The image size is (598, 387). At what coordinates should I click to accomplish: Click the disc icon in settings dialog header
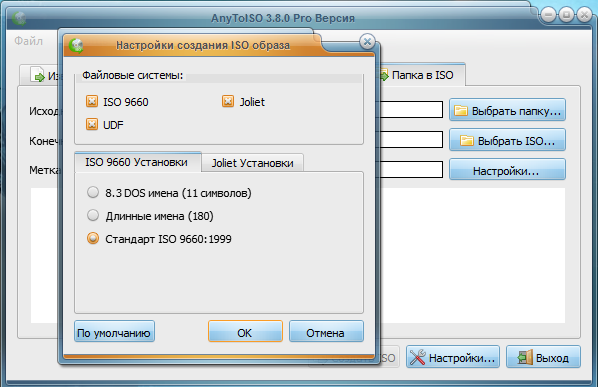pos(76,46)
